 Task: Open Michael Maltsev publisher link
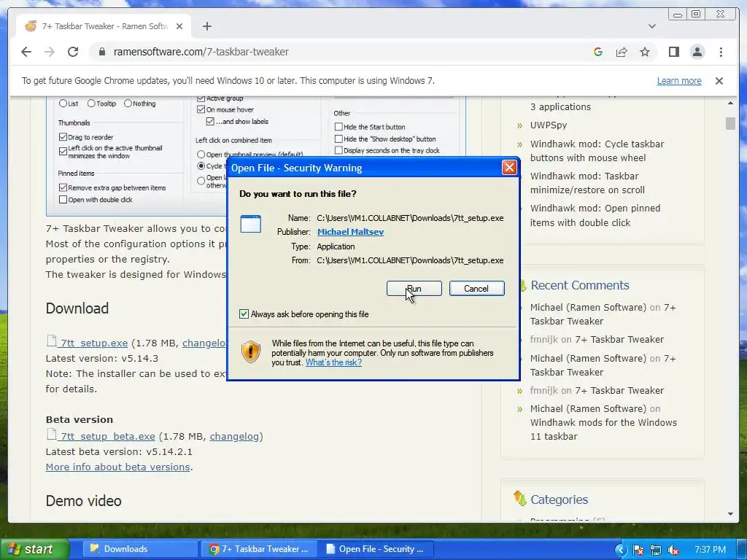coord(351,232)
